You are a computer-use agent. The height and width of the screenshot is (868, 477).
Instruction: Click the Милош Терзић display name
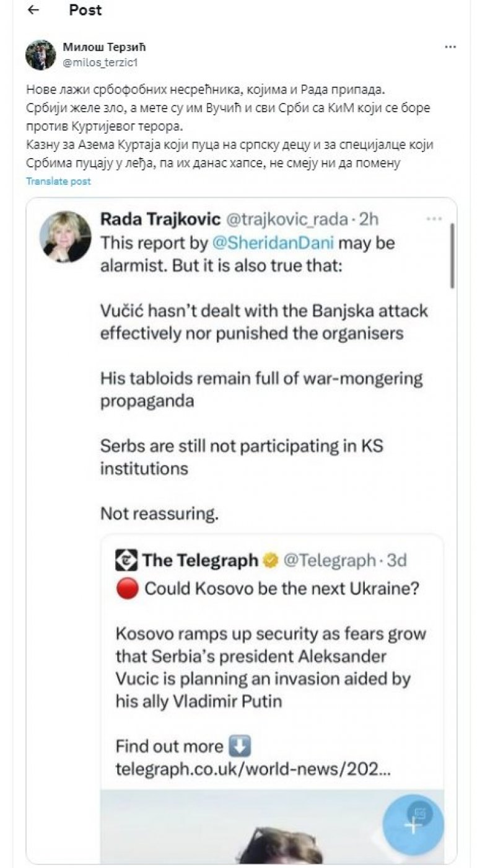tap(104, 46)
